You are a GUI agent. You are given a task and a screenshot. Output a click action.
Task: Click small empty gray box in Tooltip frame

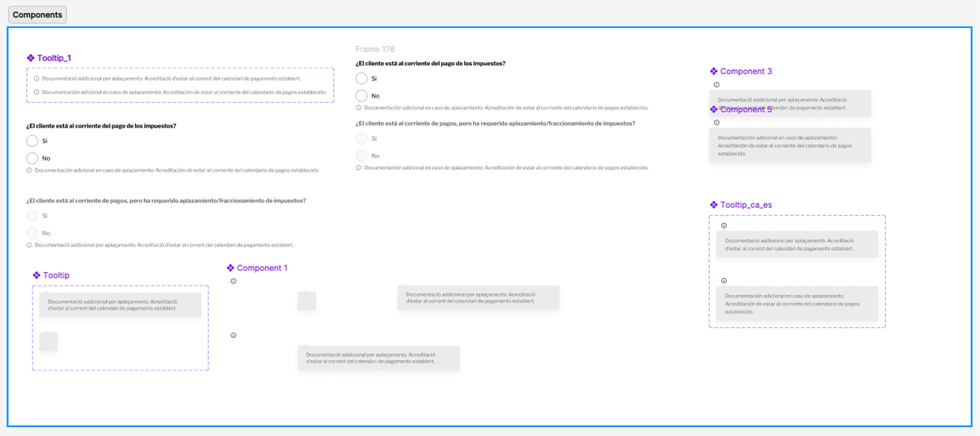click(x=49, y=341)
